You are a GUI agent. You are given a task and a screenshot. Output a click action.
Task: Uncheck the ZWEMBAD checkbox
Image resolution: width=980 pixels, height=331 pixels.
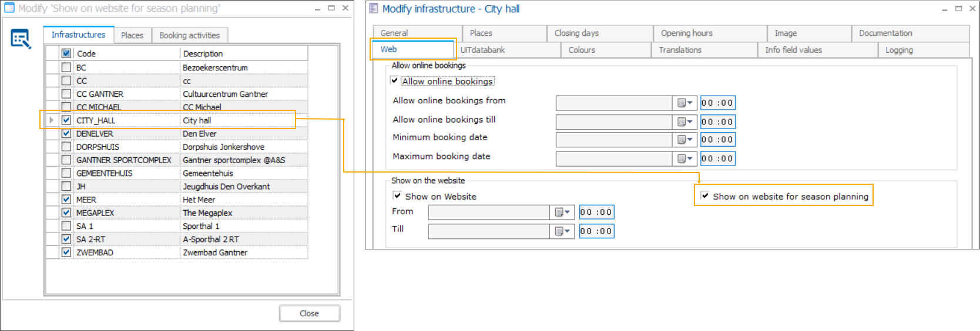point(66,252)
